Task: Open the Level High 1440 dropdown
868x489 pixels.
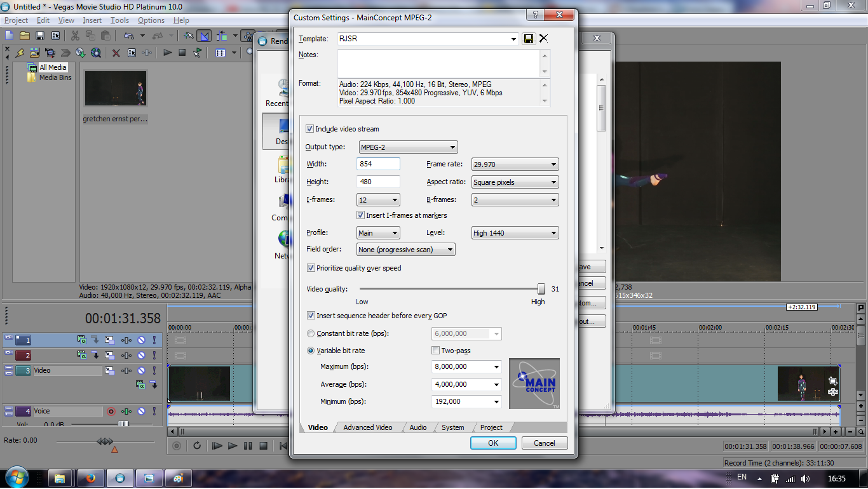Action: [515, 233]
